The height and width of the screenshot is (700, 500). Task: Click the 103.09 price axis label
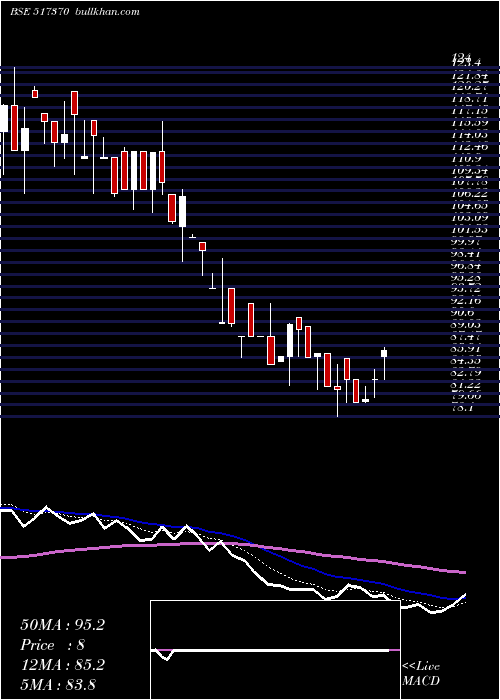[469, 219]
